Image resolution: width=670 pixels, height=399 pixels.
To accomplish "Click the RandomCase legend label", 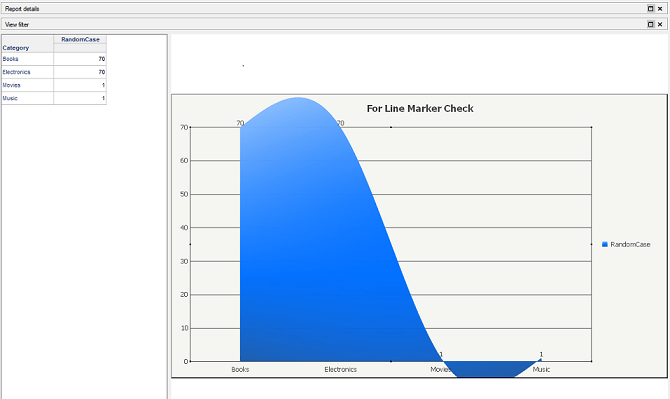I will 630,244.
